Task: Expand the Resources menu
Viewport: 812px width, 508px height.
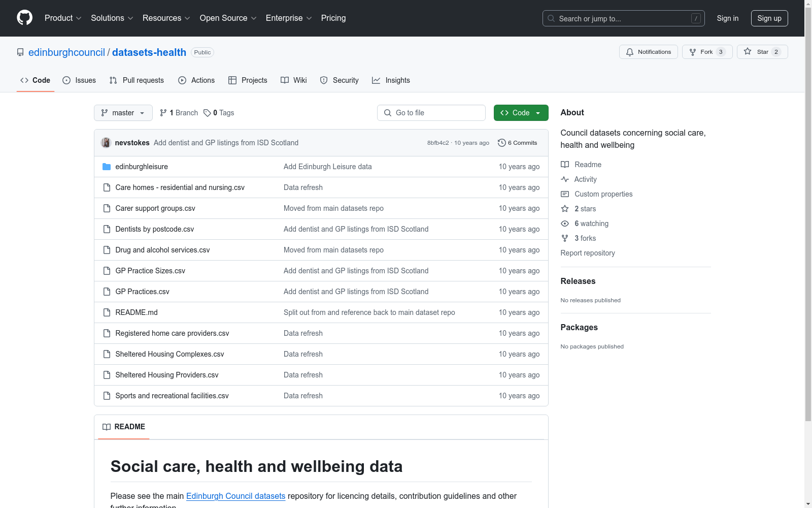Action: tap(166, 18)
